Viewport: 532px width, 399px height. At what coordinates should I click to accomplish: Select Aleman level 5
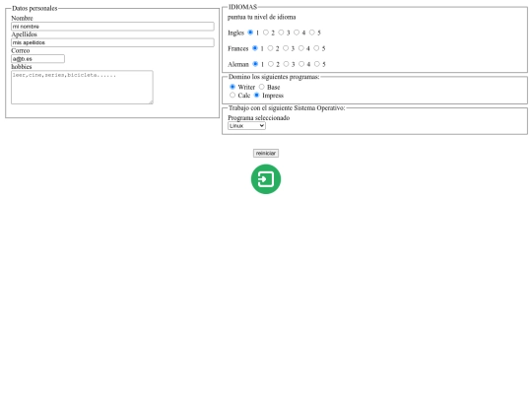316,64
